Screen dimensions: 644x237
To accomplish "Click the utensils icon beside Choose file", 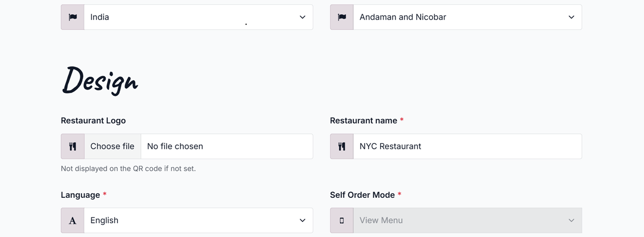I will pos(72,146).
